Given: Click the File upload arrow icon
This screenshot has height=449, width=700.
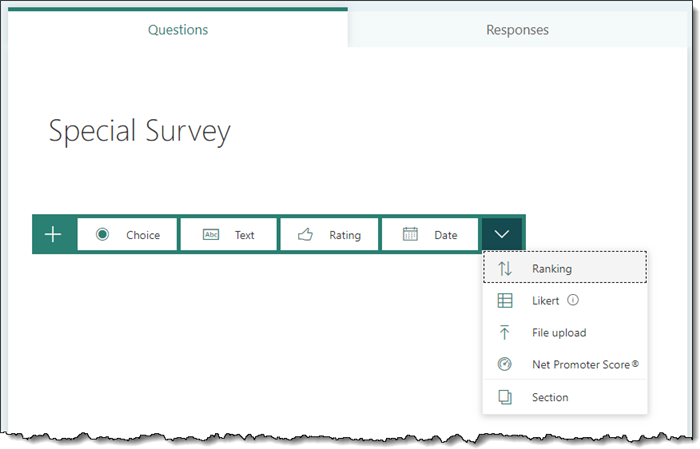Looking at the screenshot, I should (x=505, y=333).
